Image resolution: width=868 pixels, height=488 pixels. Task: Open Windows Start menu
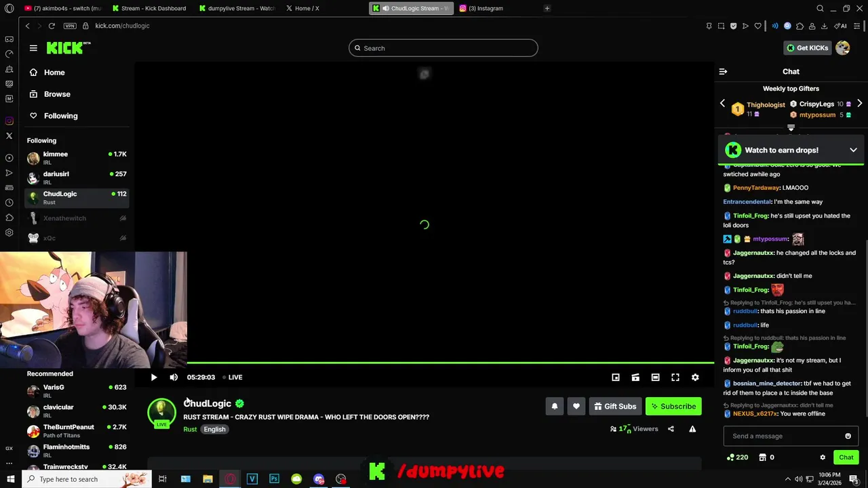tap(9, 479)
